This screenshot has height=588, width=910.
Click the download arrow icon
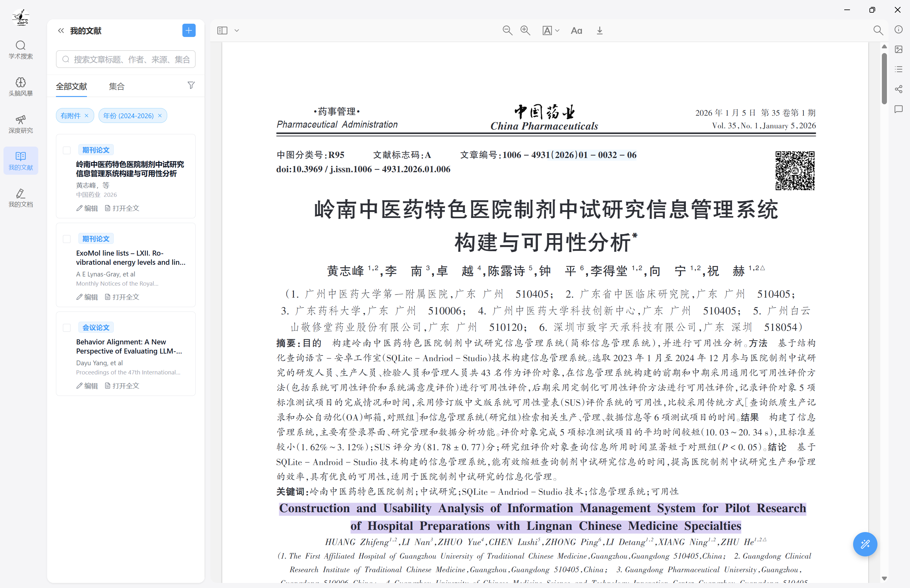(600, 31)
